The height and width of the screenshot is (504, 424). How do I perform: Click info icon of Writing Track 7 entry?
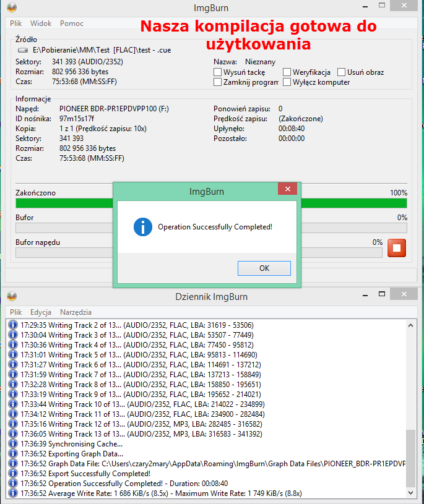click(x=13, y=375)
